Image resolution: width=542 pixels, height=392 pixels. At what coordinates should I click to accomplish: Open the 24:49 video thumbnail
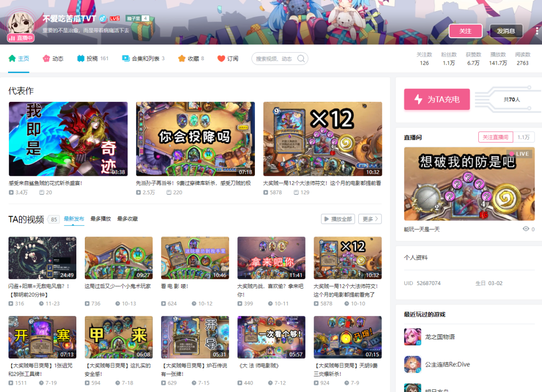42,258
